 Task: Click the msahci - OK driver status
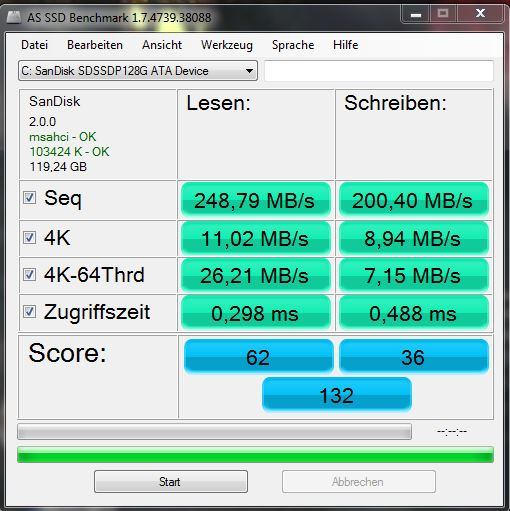[63, 137]
